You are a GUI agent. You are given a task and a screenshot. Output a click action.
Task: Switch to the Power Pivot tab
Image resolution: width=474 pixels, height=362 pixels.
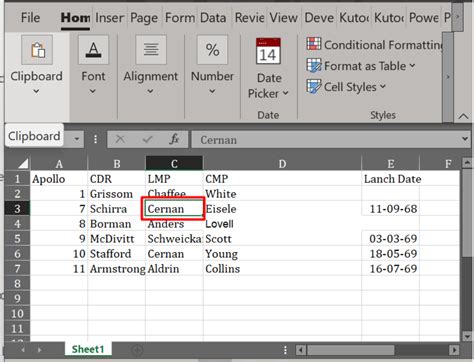pyautogui.click(x=424, y=18)
